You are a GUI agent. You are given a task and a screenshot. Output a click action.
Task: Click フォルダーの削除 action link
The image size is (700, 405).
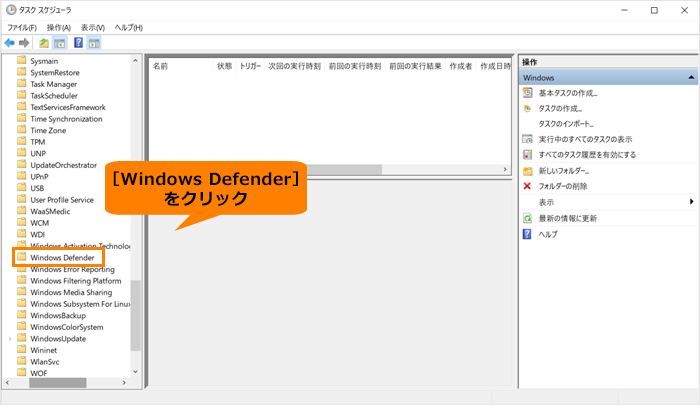click(x=563, y=186)
